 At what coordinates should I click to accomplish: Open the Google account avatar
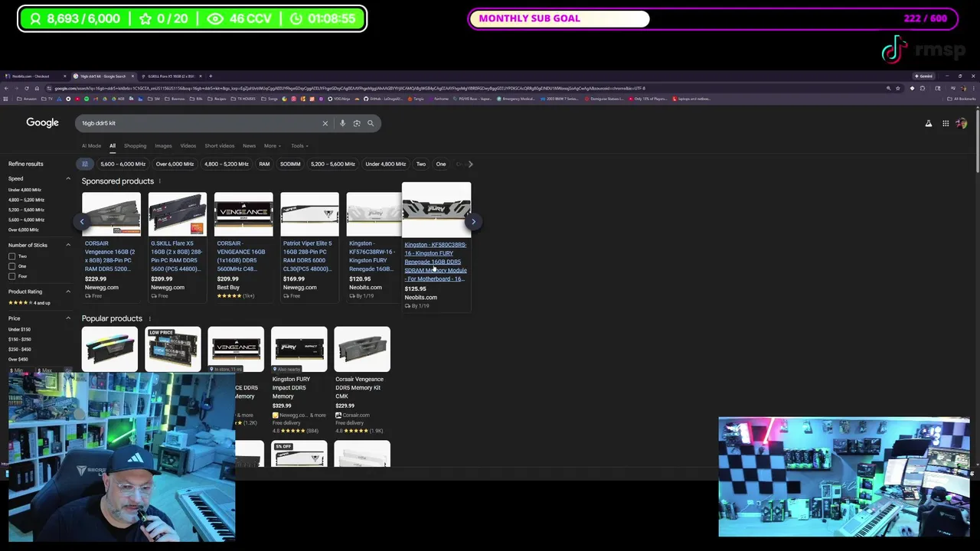pos(961,123)
